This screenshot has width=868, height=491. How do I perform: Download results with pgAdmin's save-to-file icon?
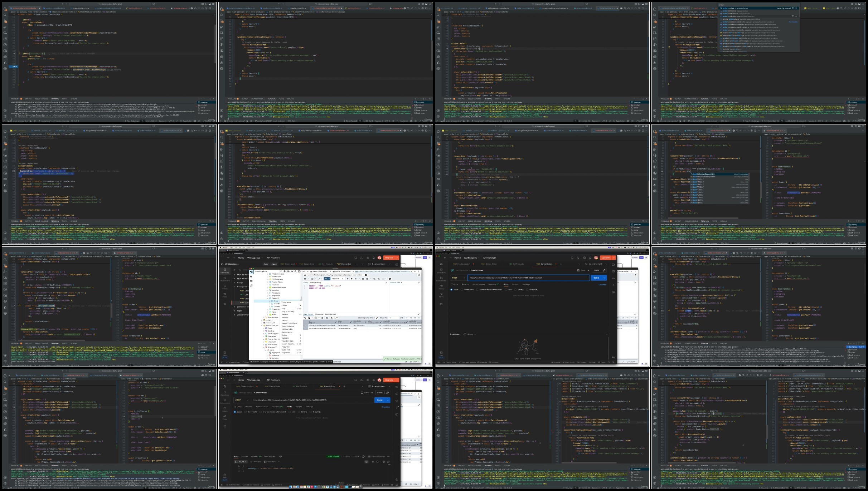point(332,318)
